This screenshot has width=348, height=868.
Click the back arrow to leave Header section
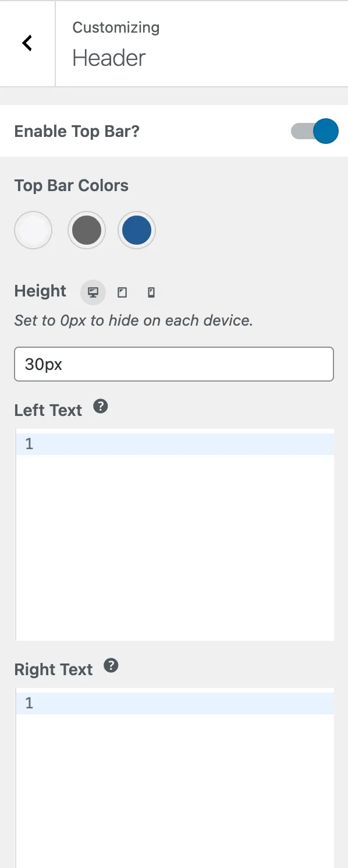click(26, 43)
